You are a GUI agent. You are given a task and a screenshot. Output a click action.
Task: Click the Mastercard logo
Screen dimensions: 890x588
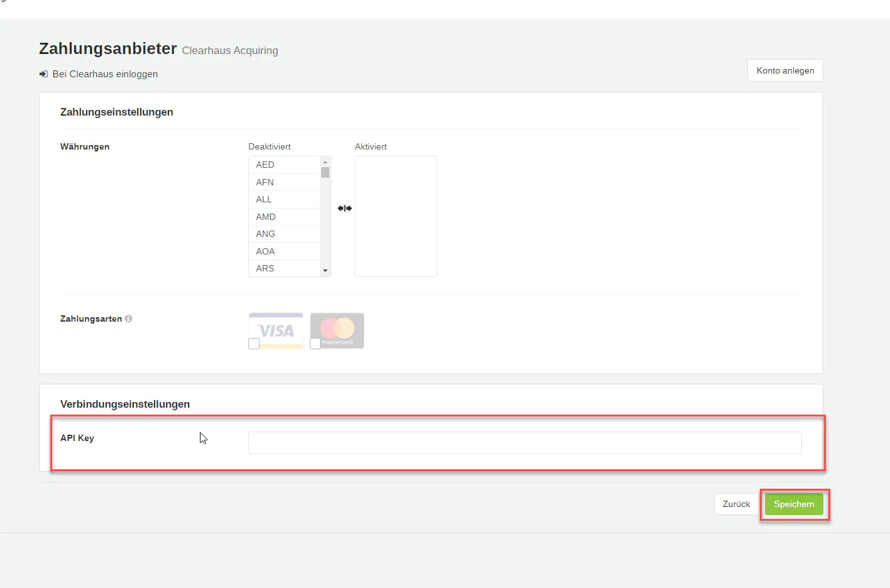[x=338, y=328]
